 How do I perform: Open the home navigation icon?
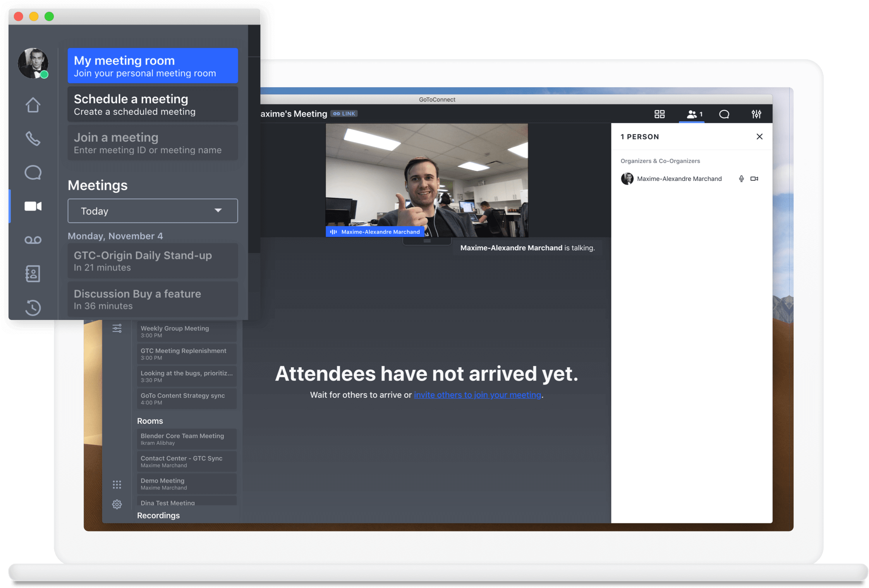pyautogui.click(x=33, y=105)
